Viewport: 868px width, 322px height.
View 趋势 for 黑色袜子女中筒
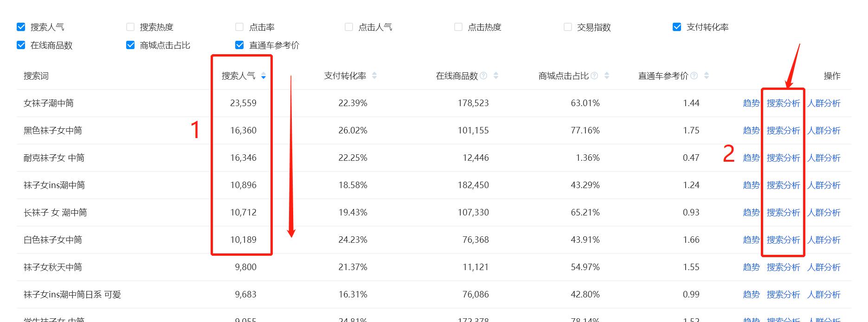coord(751,130)
